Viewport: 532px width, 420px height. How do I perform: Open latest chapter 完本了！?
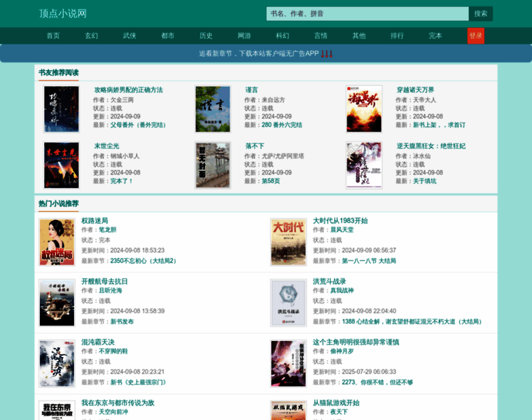(x=122, y=181)
